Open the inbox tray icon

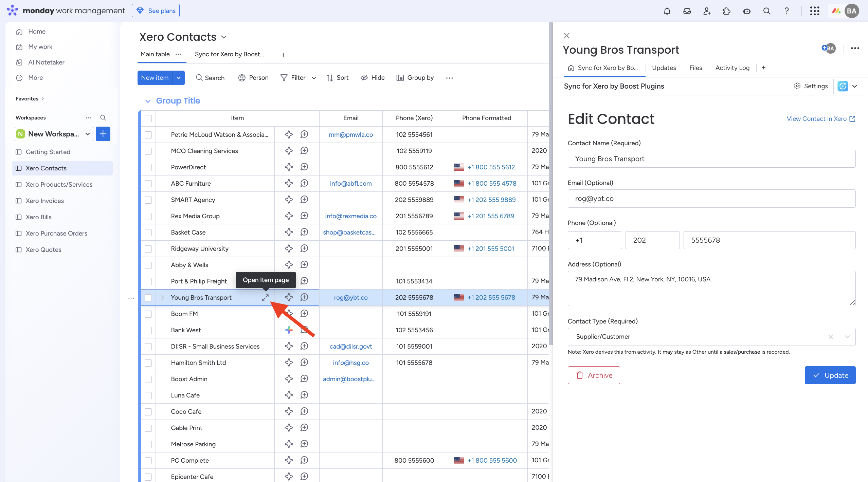pos(687,11)
